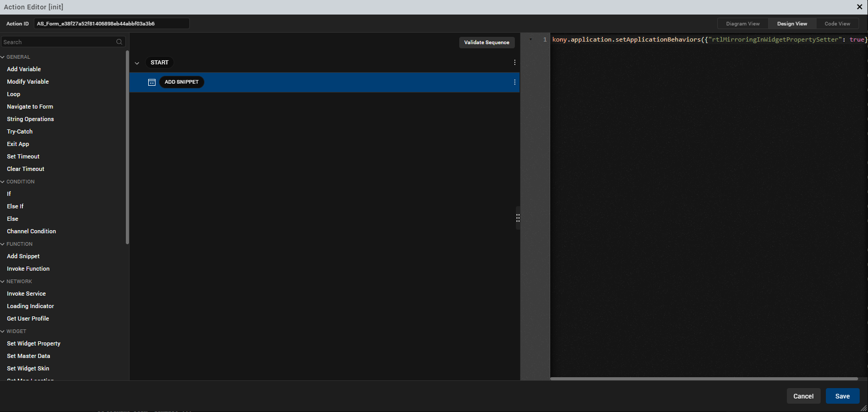This screenshot has height=412, width=868.
Task: Choose the Else condition action
Action: (12, 219)
